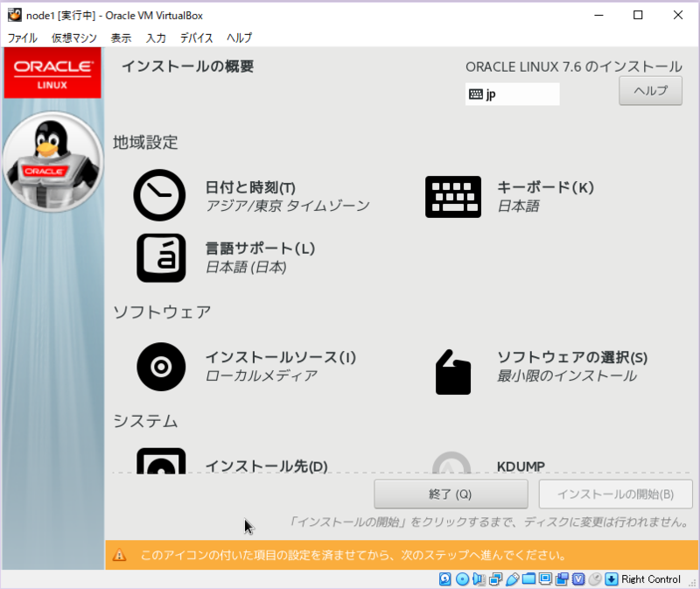This screenshot has width=700, height=589.
Task: Open インストール先(D) settings
Action: (267, 466)
